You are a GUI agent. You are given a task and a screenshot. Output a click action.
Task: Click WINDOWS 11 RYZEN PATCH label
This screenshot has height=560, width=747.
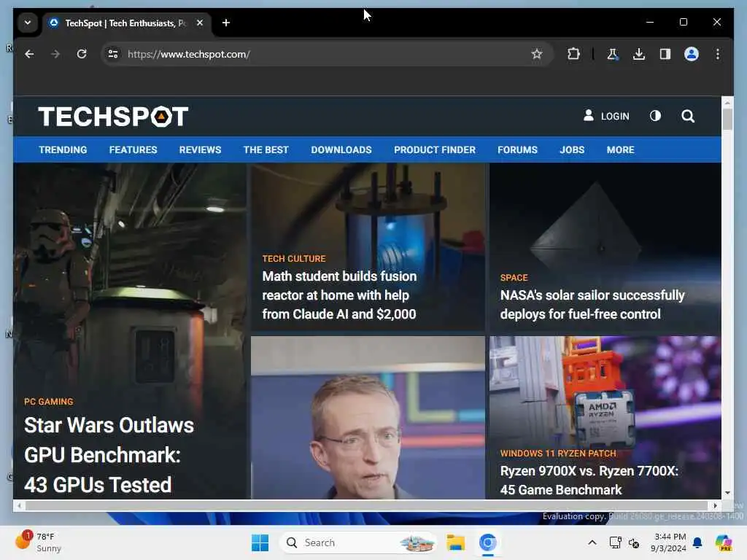(x=558, y=454)
